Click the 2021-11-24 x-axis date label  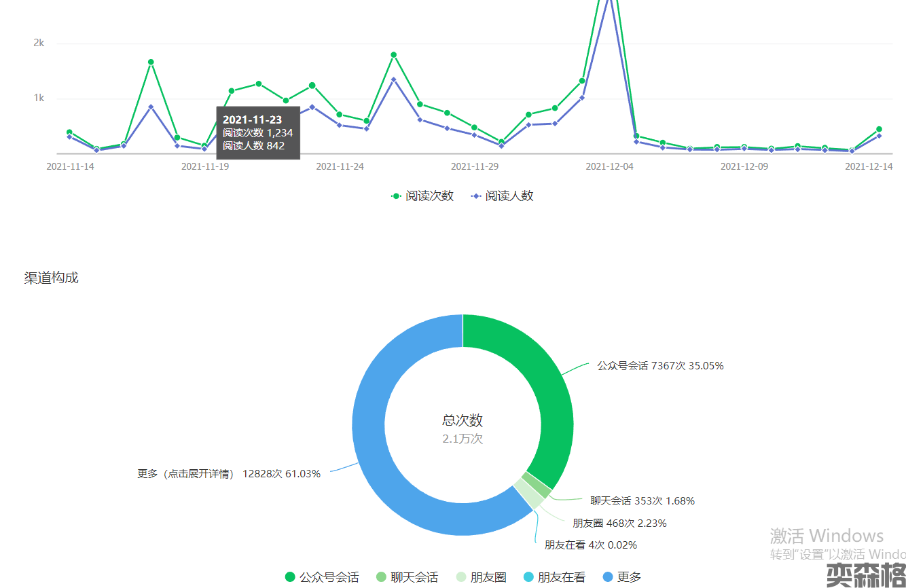click(340, 166)
